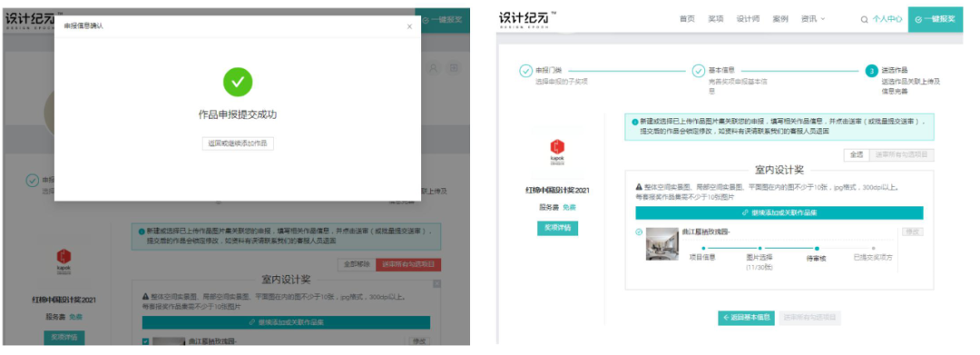This screenshot has height=355, width=980.
Task: Click the 一键报奖 button behind the dialog
Action: (x=443, y=20)
